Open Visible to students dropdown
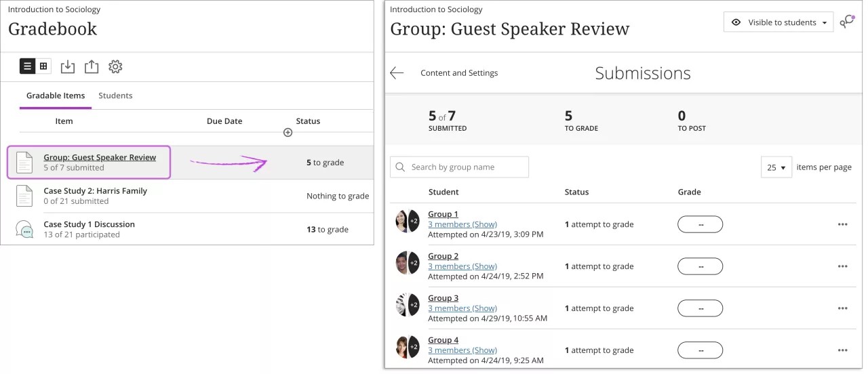This screenshot has width=868, height=374. pyautogui.click(x=778, y=22)
